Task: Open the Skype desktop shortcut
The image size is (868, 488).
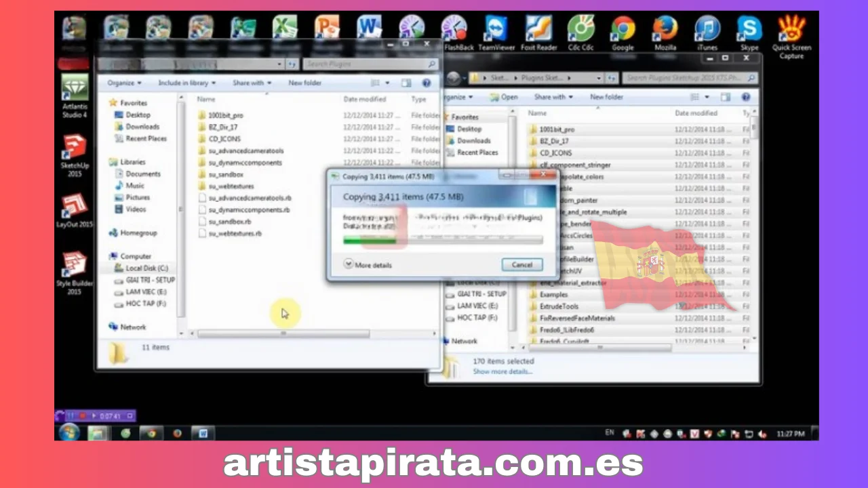Action: [x=749, y=33]
